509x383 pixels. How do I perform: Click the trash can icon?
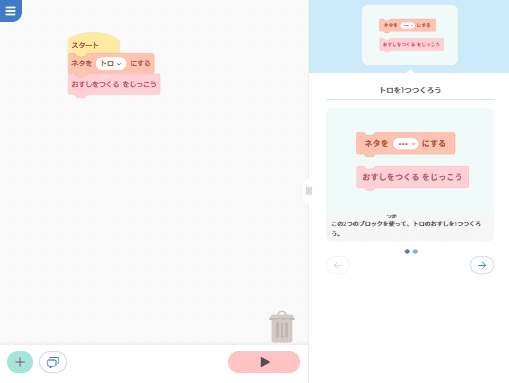(x=282, y=327)
